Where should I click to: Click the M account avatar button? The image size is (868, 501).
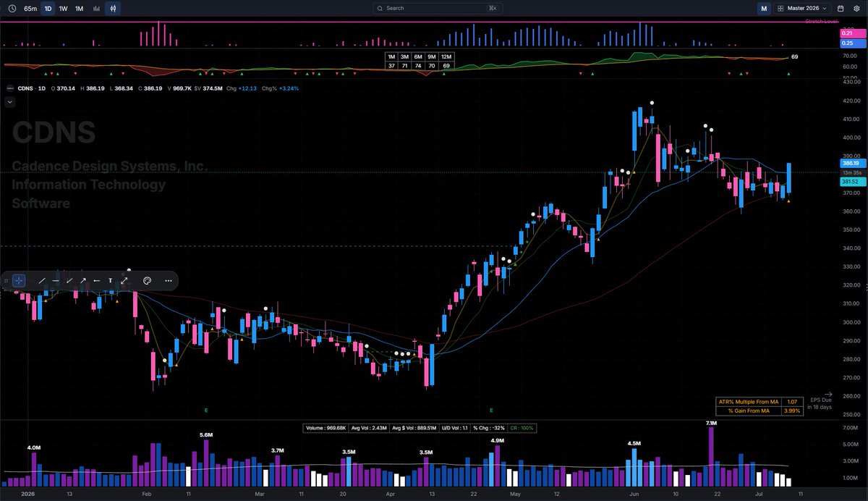(x=764, y=9)
